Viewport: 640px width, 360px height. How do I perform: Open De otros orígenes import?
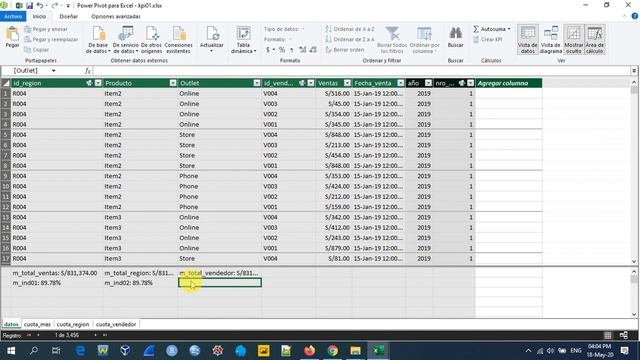point(151,40)
